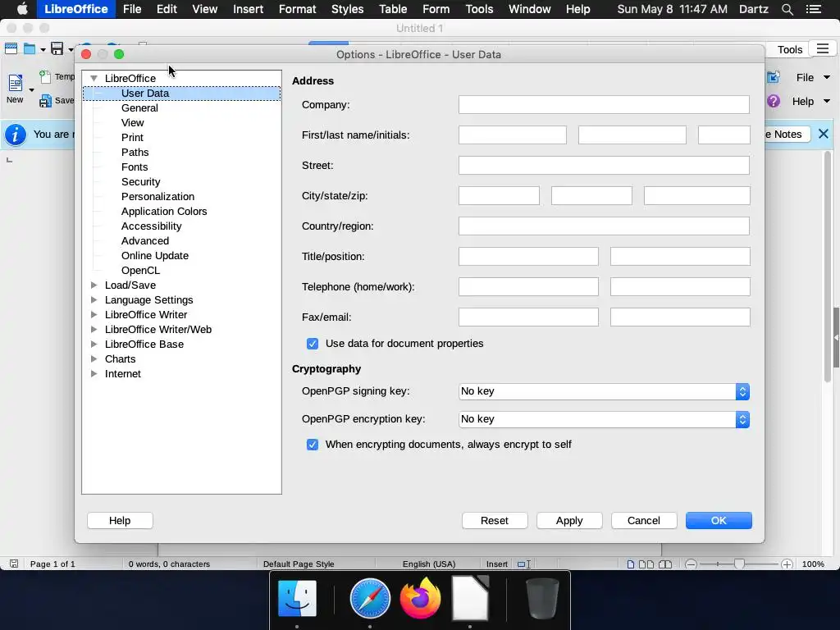Click the Open folder icon in the top toolbar

tap(30, 49)
